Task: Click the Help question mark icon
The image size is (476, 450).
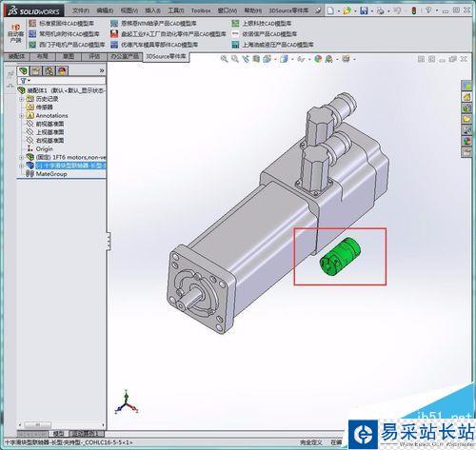Action: [428, 10]
